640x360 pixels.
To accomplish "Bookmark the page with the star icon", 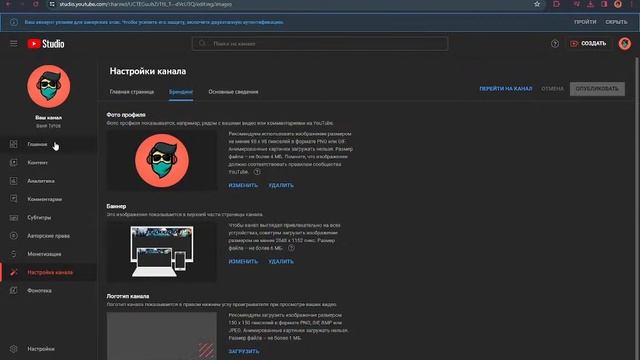I will click(x=537, y=4).
